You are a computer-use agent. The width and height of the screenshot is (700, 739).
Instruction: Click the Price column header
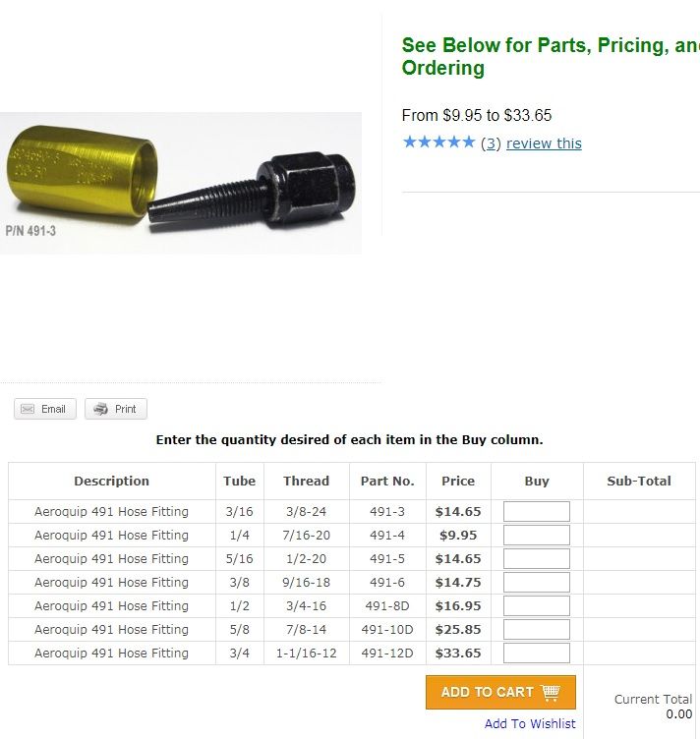point(458,482)
